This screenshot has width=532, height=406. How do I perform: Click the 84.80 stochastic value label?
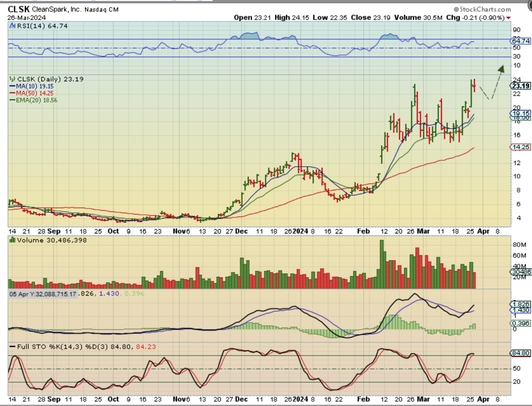pos(521,353)
